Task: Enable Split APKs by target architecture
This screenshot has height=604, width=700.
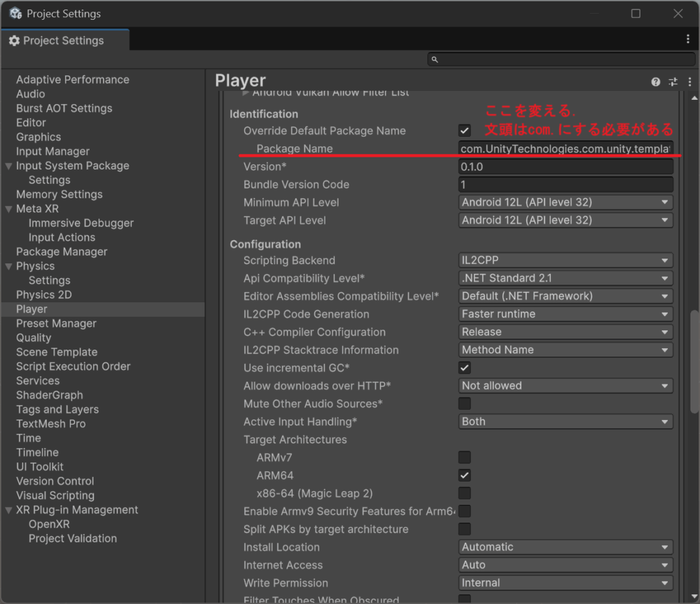Action: coord(464,529)
